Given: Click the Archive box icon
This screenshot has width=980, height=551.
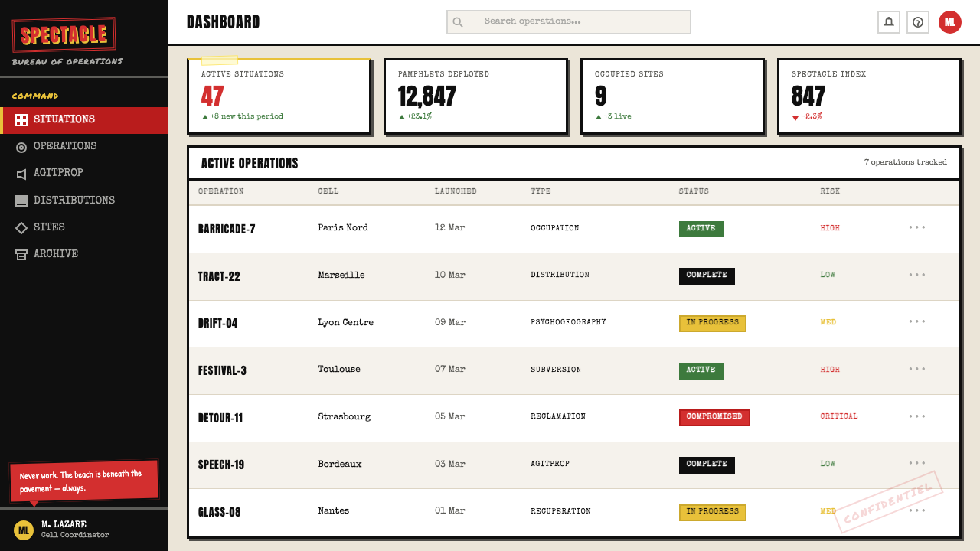Looking at the screenshot, I should point(21,254).
